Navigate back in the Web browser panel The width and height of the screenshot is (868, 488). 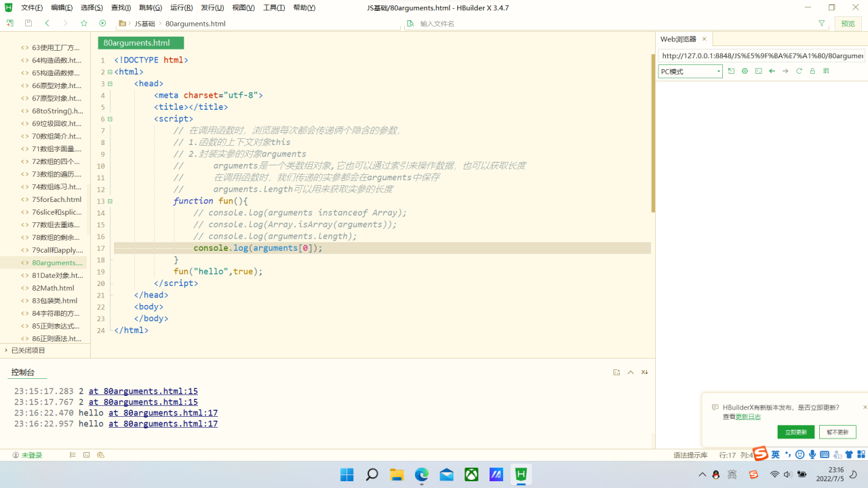(772, 71)
